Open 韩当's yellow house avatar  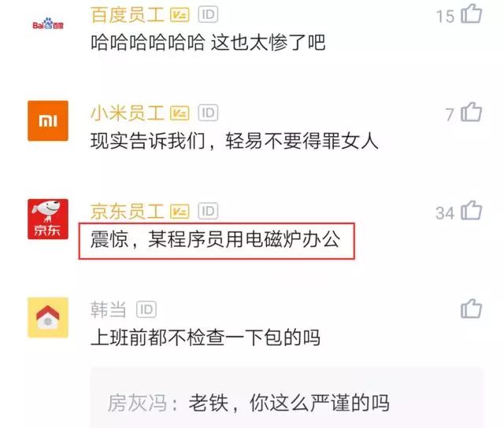(x=48, y=318)
